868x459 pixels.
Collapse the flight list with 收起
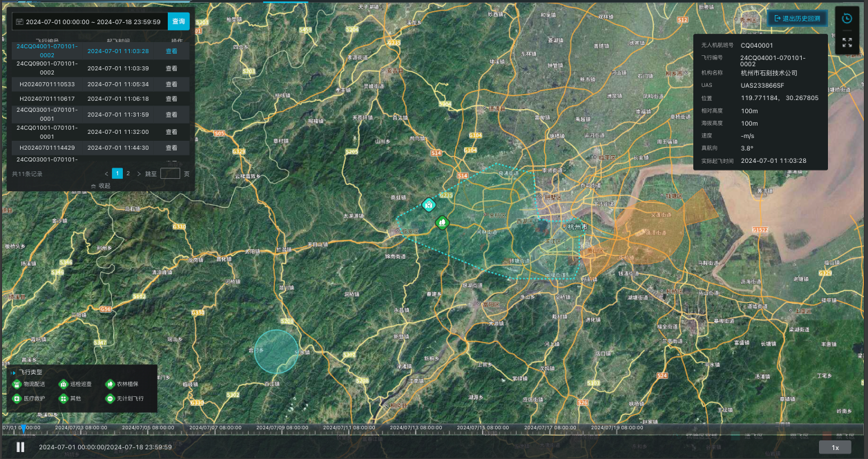101,186
